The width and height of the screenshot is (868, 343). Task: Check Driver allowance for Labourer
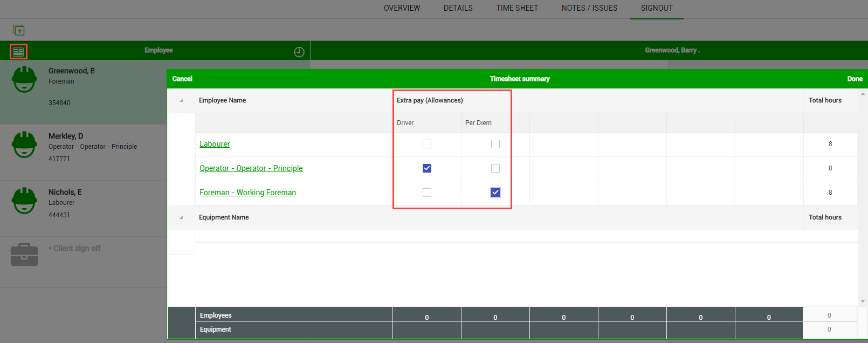click(x=427, y=144)
